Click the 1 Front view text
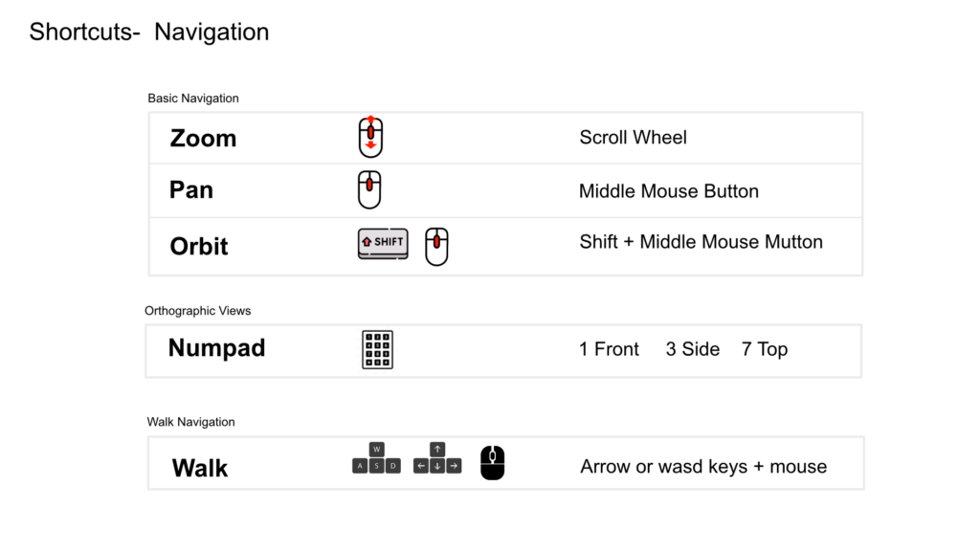 pos(609,349)
